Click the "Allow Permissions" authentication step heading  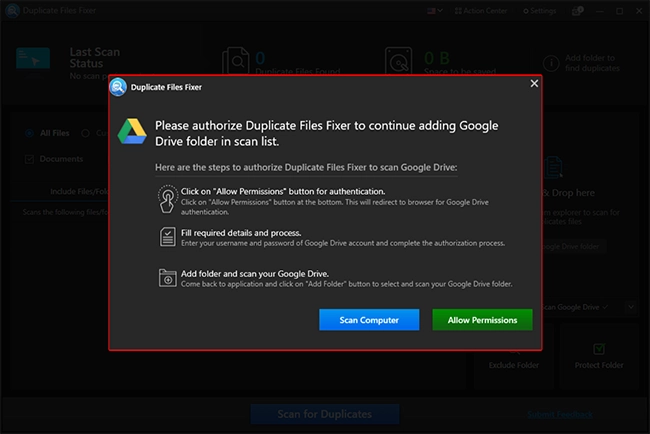point(283,192)
